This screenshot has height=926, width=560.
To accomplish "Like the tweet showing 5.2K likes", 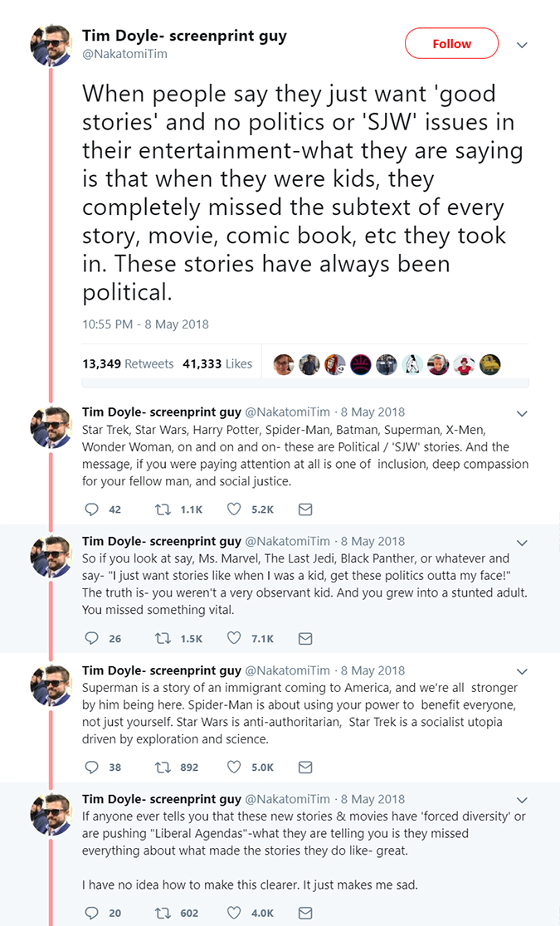I will click(x=234, y=509).
